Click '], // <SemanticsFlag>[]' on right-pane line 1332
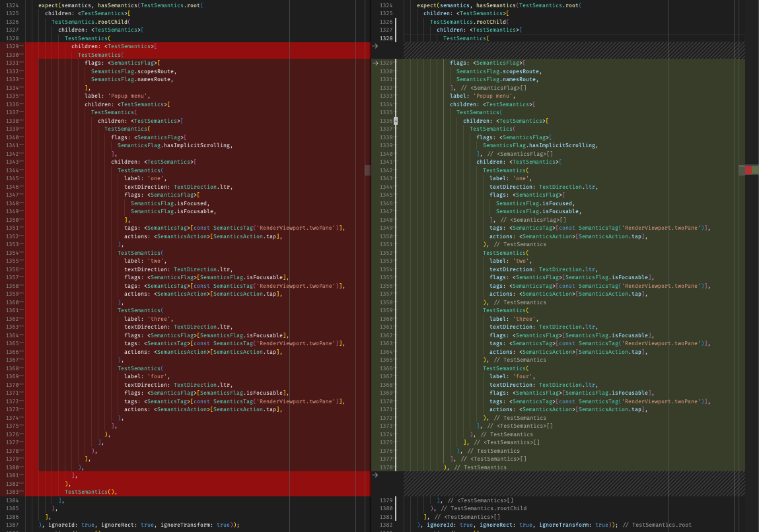 (x=488, y=88)
